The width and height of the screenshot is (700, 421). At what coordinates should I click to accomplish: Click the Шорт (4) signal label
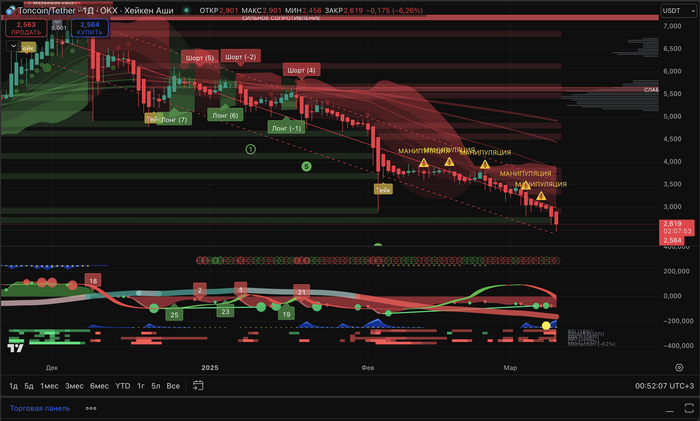coord(301,70)
